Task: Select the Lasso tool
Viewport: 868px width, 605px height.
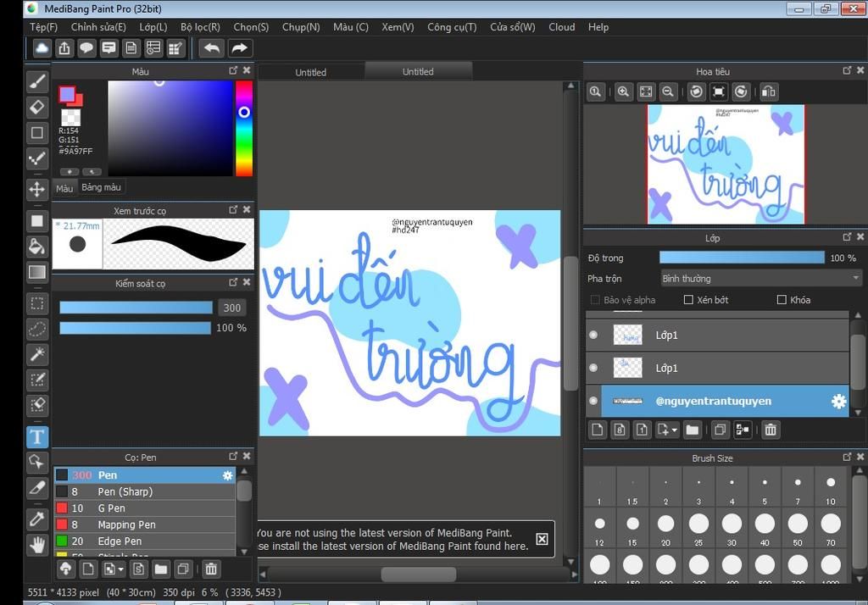Action: click(x=37, y=329)
